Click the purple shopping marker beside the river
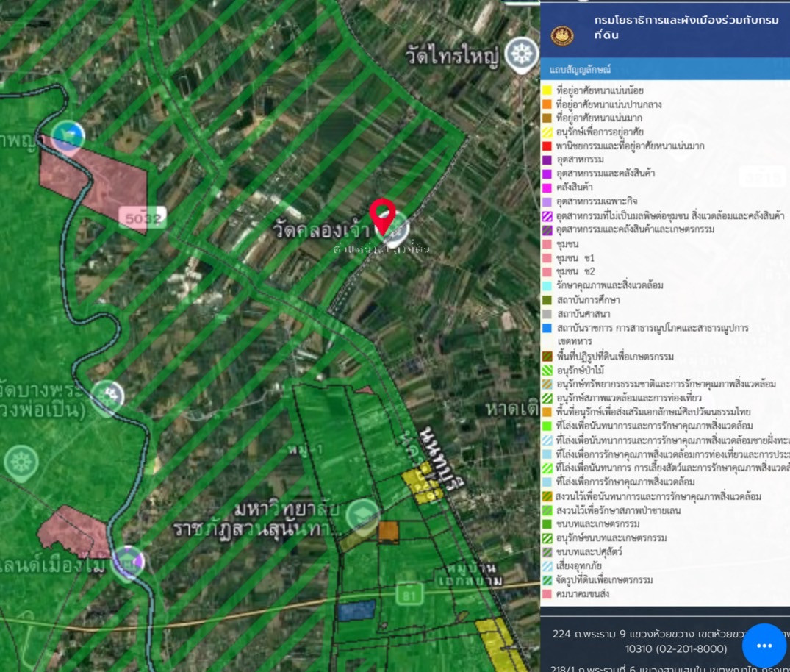Image resolution: width=790 pixels, height=672 pixels. 128,562
